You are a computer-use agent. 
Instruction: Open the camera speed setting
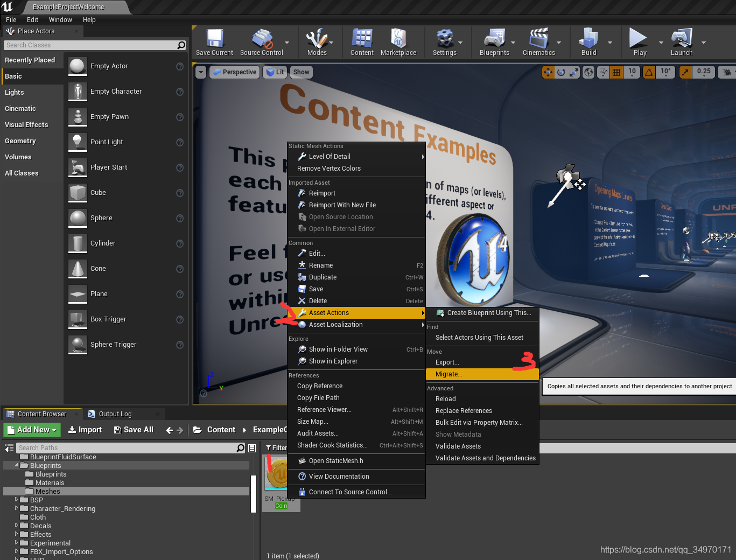(727, 72)
